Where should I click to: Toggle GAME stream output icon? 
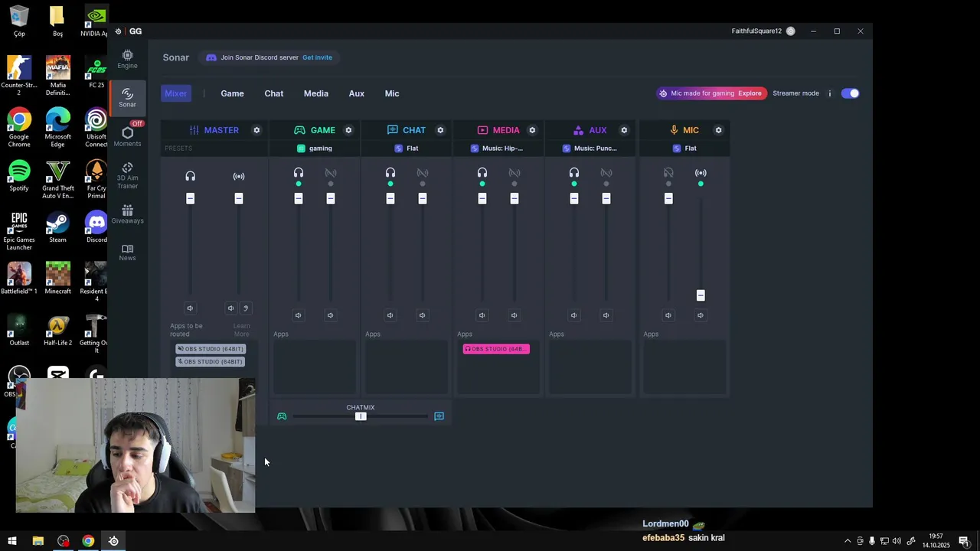(x=331, y=173)
